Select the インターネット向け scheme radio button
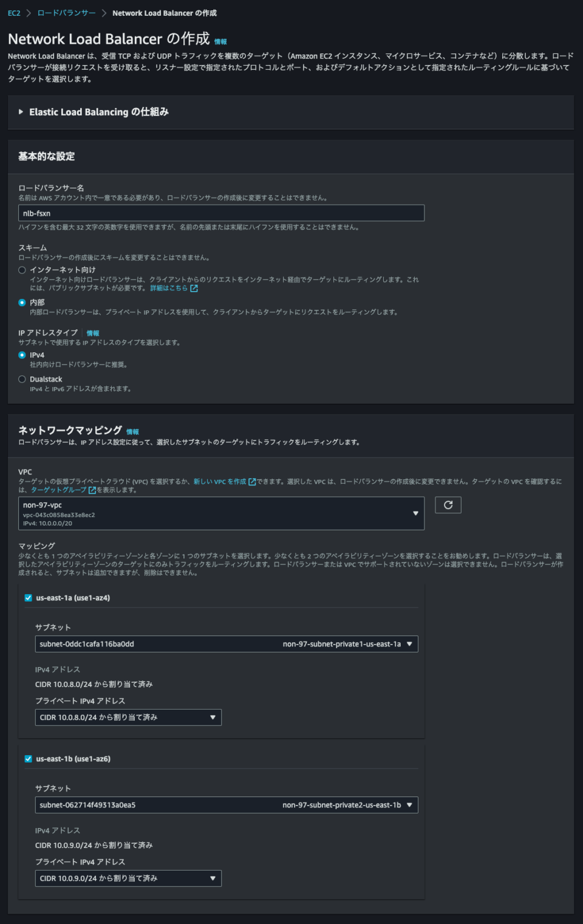Screen dimensions: 583x924 [x=21, y=270]
